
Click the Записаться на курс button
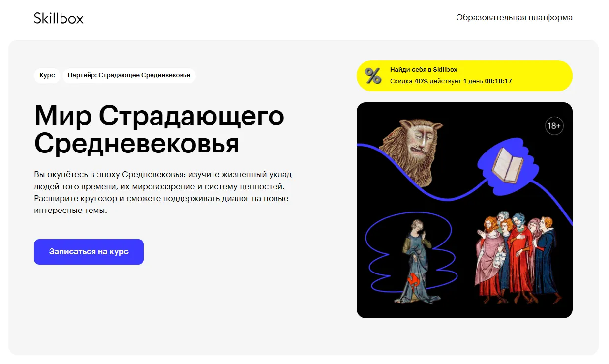(89, 252)
